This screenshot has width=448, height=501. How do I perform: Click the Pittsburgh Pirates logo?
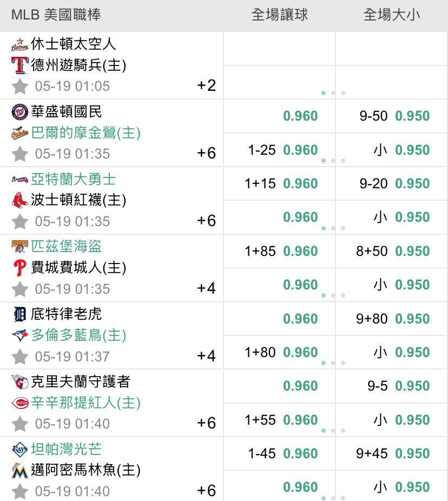[x=20, y=246]
